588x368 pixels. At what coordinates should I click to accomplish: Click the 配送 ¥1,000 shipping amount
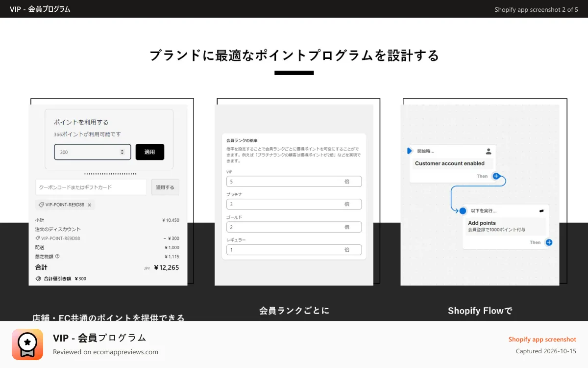[x=171, y=247]
